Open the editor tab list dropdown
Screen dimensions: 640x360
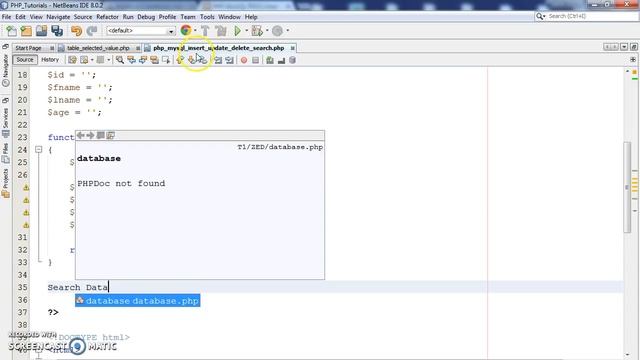pos(624,47)
